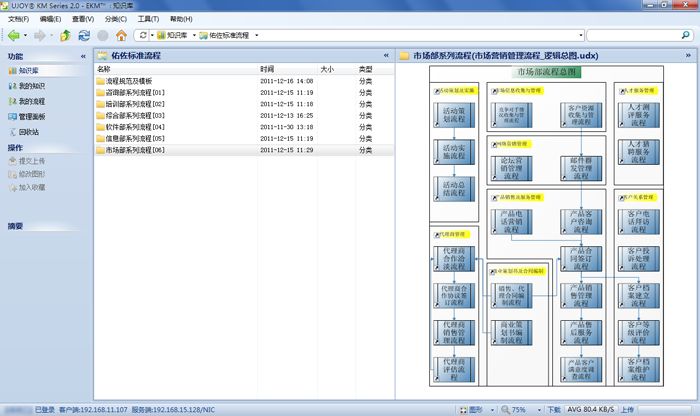
Task: Click the 客户投诉处理流程 box in diagram
Action: point(639,259)
